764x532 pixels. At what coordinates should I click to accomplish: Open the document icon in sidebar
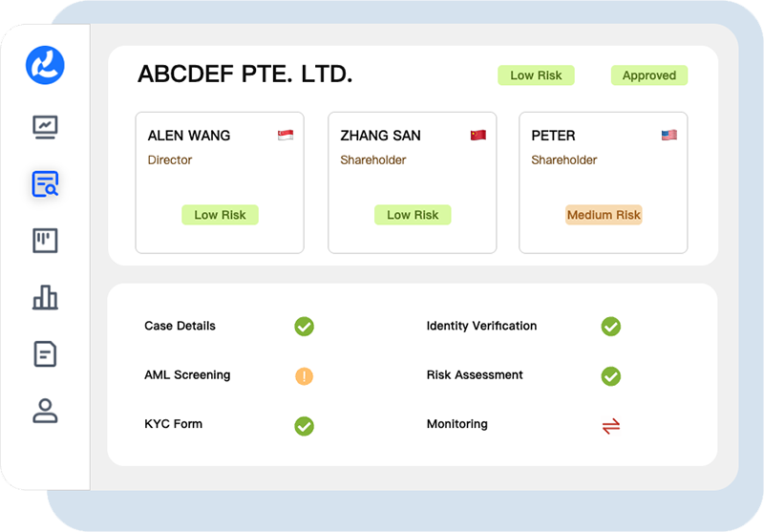tap(45, 353)
